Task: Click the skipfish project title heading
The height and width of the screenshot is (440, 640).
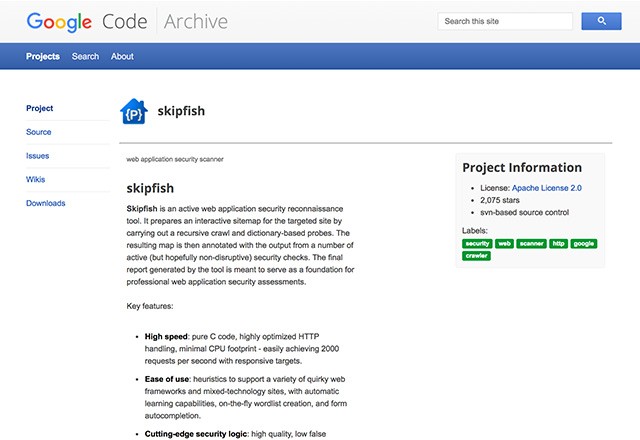Action: (181, 111)
